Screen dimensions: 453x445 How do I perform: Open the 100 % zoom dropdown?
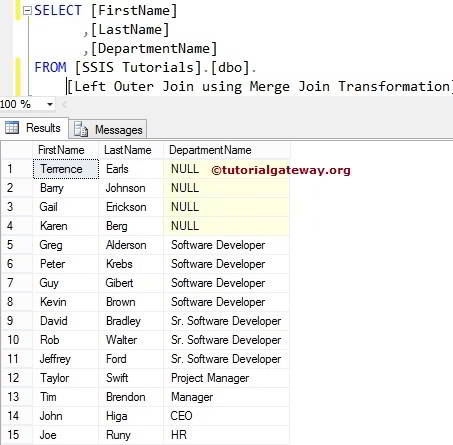pos(50,104)
